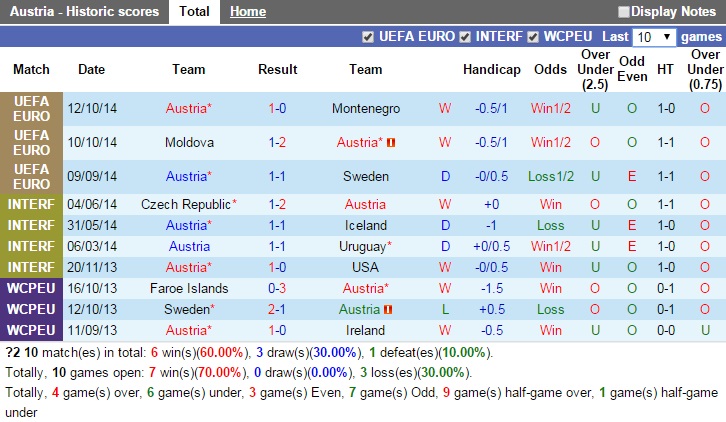Click the Ireland team link
This screenshot has height=422, width=726.
coord(365,330)
